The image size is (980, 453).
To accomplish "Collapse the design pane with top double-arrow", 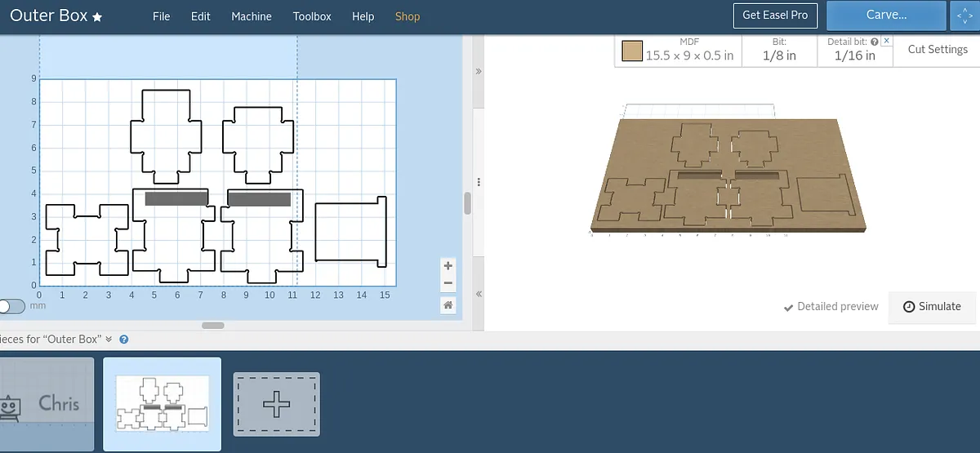I will [479, 72].
